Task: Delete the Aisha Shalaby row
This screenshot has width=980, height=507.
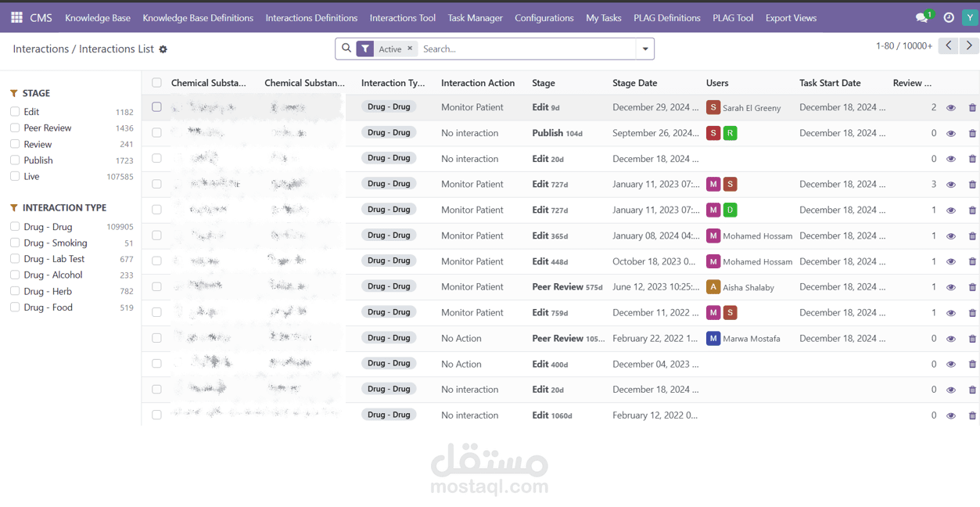Action: tap(972, 287)
